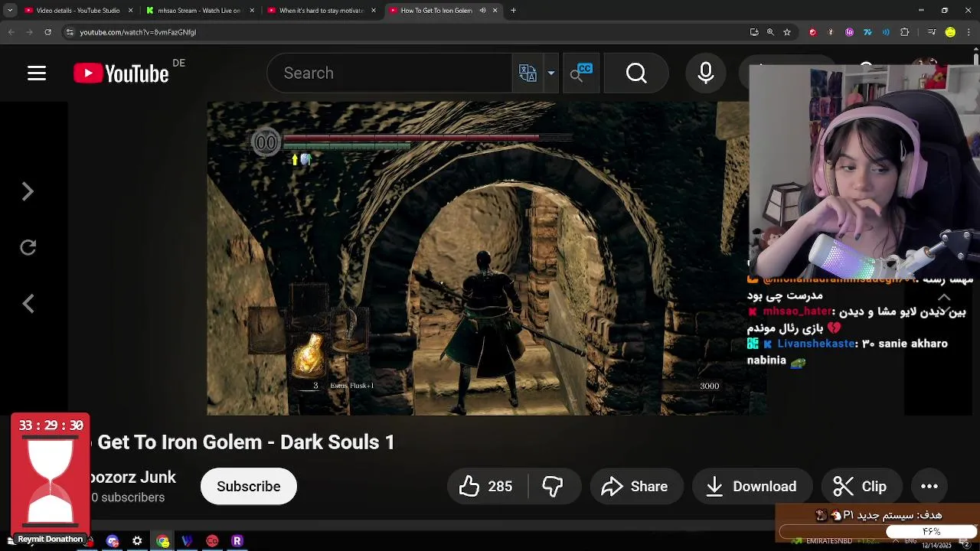980x551 pixels.
Task: Click chat username mhsao_hater
Action: point(796,311)
